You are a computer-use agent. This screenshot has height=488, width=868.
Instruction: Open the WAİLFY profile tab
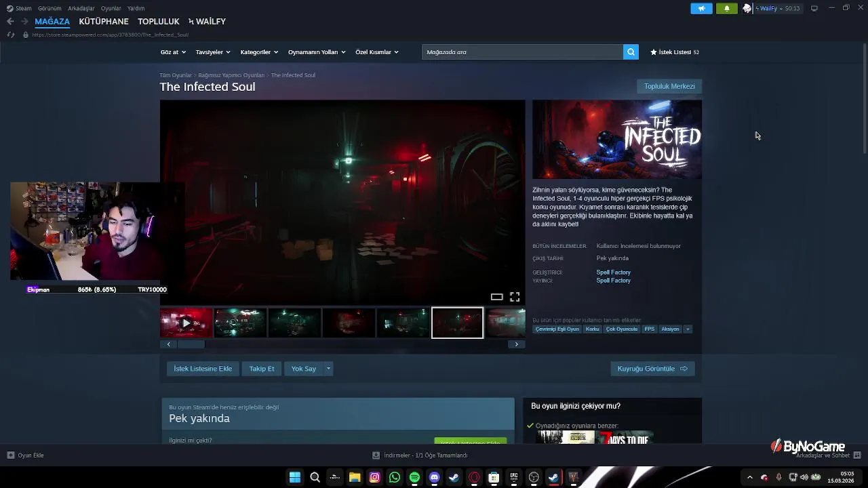(x=208, y=22)
